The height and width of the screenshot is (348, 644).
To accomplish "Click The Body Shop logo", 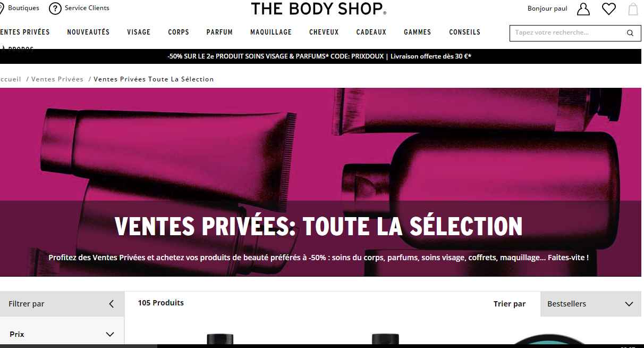I will click(x=319, y=9).
